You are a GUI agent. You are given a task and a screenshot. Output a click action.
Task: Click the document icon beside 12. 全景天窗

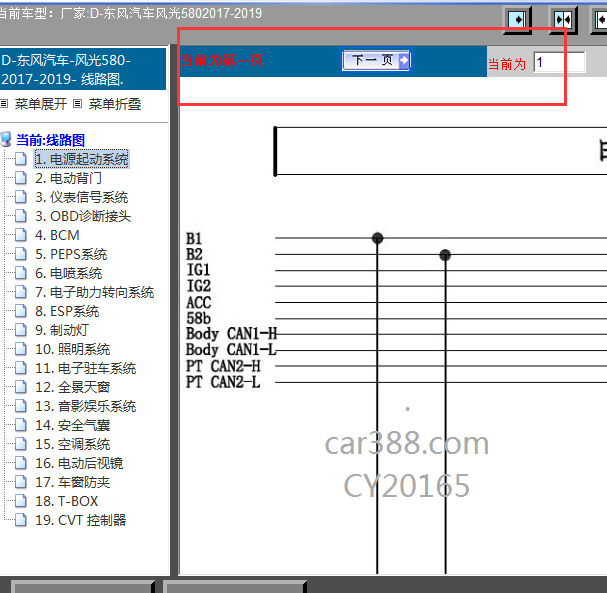coord(21,386)
